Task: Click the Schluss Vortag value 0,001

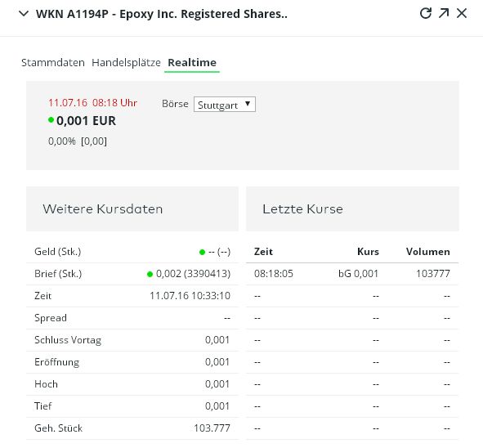Action: pyautogui.click(x=217, y=340)
